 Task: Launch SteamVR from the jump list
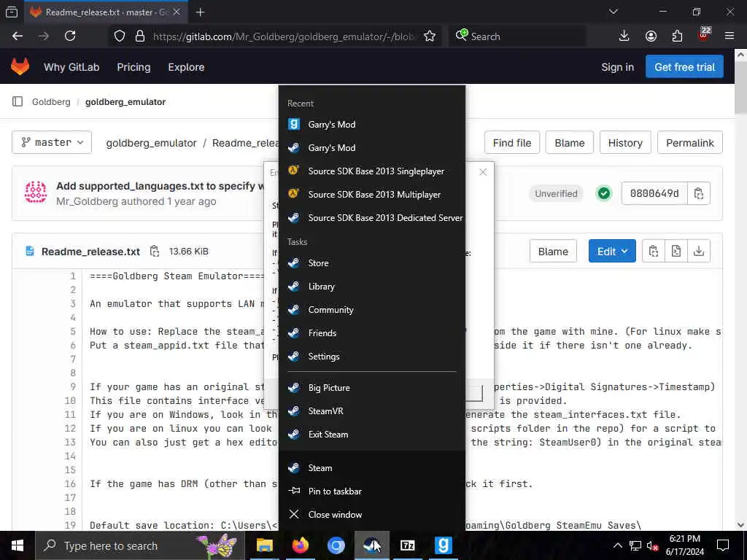pos(371,411)
